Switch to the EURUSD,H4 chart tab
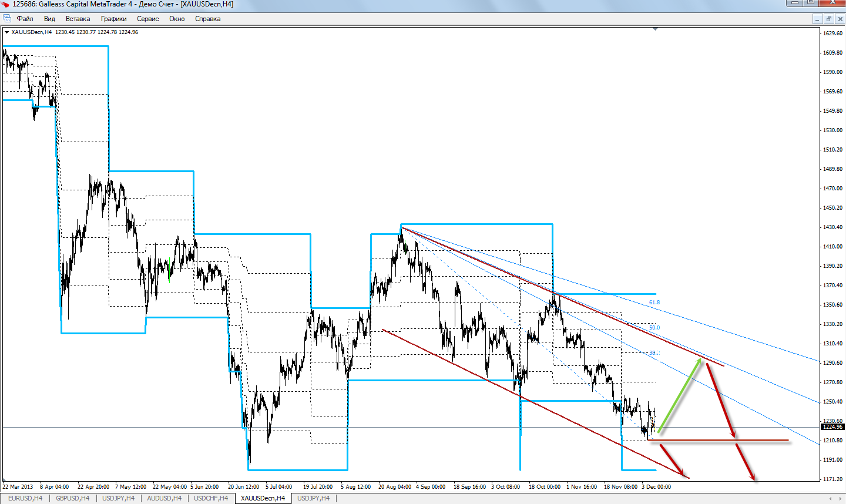The width and height of the screenshot is (846, 504). pyautogui.click(x=25, y=498)
